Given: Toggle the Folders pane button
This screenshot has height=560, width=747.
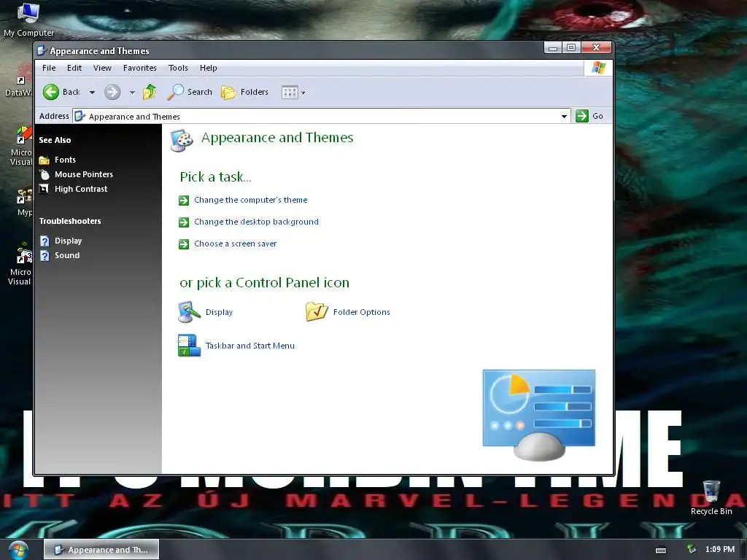Looking at the screenshot, I should (245, 92).
